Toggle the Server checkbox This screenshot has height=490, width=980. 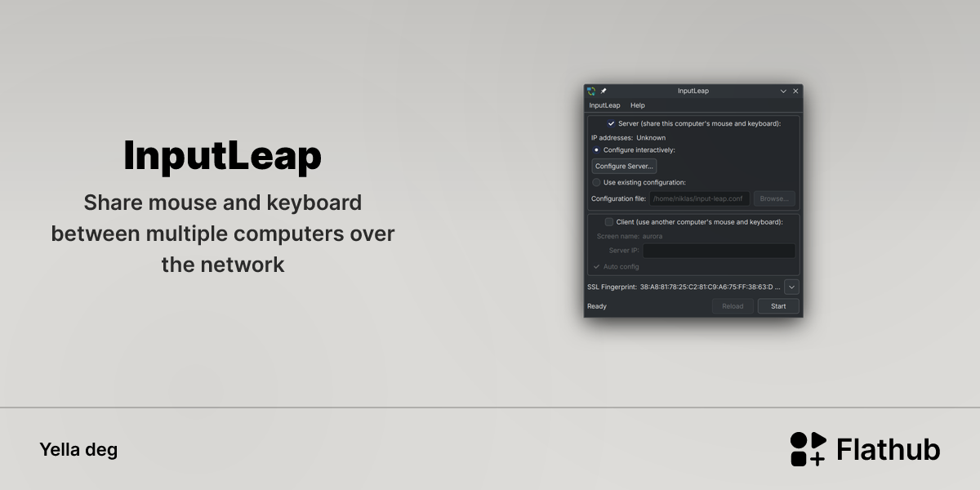(611, 123)
